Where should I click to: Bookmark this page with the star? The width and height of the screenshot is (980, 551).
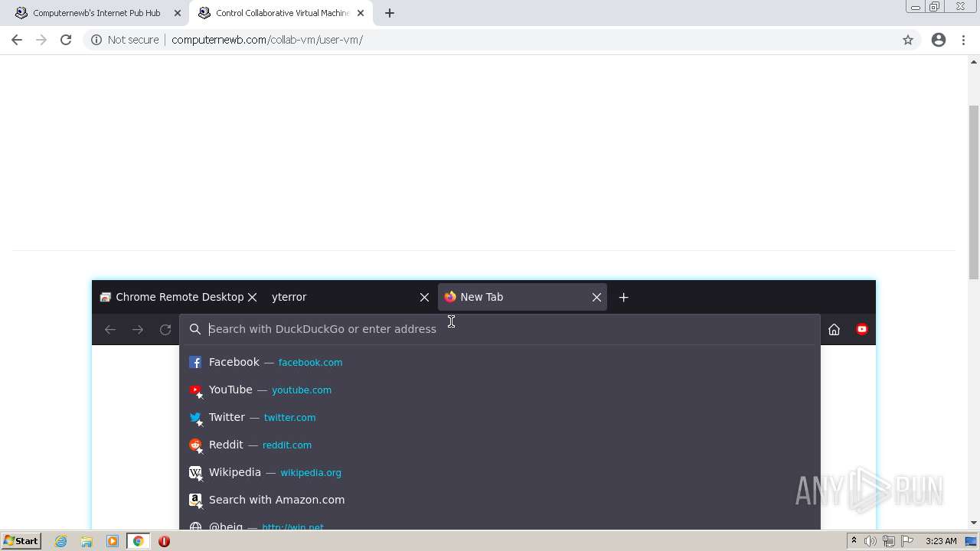click(x=908, y=40)
